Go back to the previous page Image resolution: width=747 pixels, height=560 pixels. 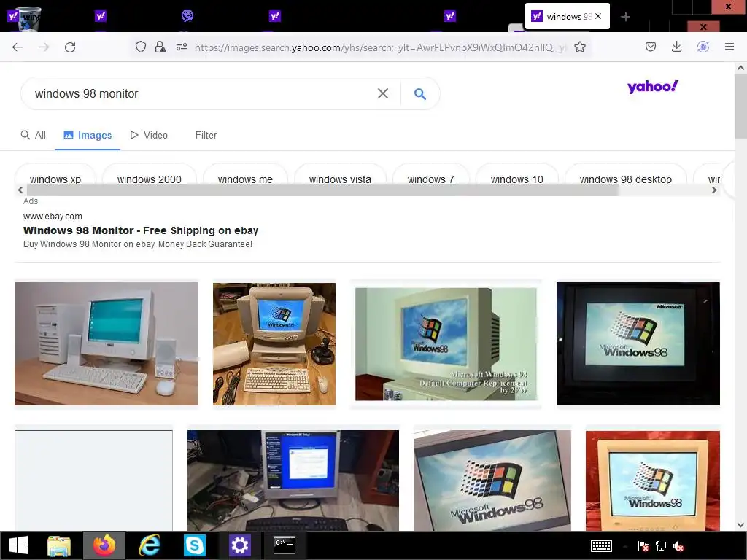coord(18,47)
